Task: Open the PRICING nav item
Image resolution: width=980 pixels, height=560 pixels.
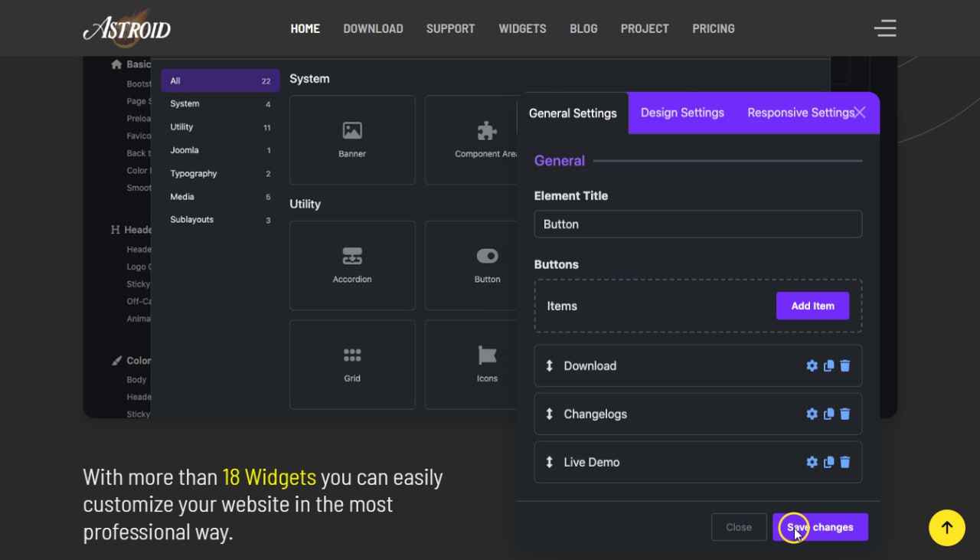Action: click(x=714, y=28)
